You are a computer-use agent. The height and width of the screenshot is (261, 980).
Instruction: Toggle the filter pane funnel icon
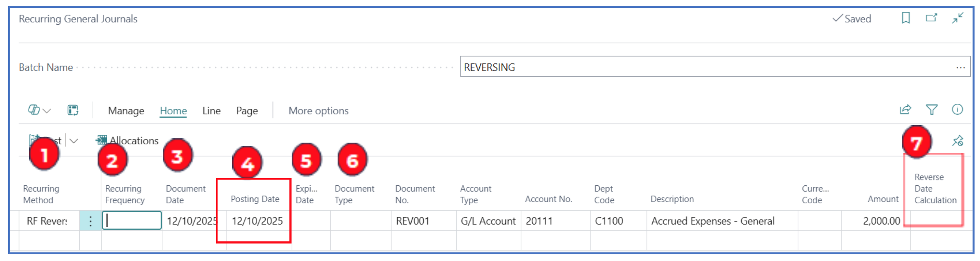931,110
